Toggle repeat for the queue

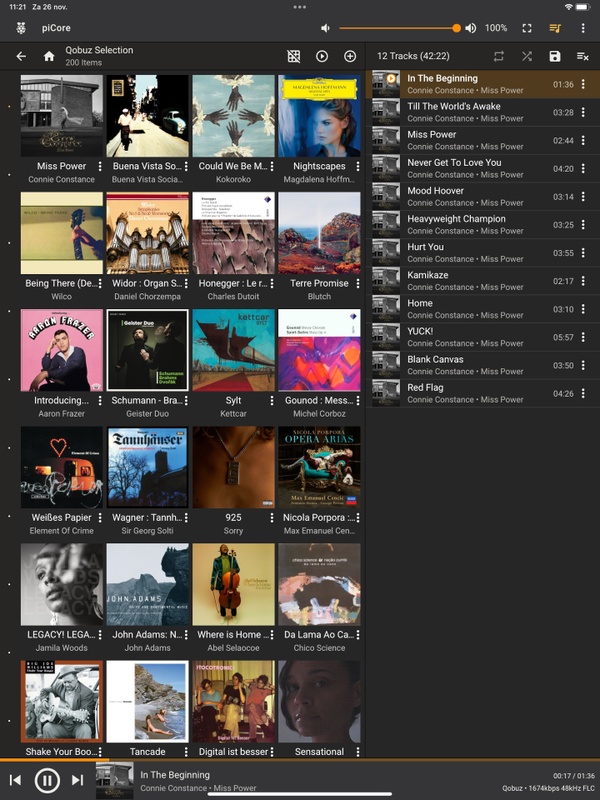pyautogui.click(x=499, y=56)
